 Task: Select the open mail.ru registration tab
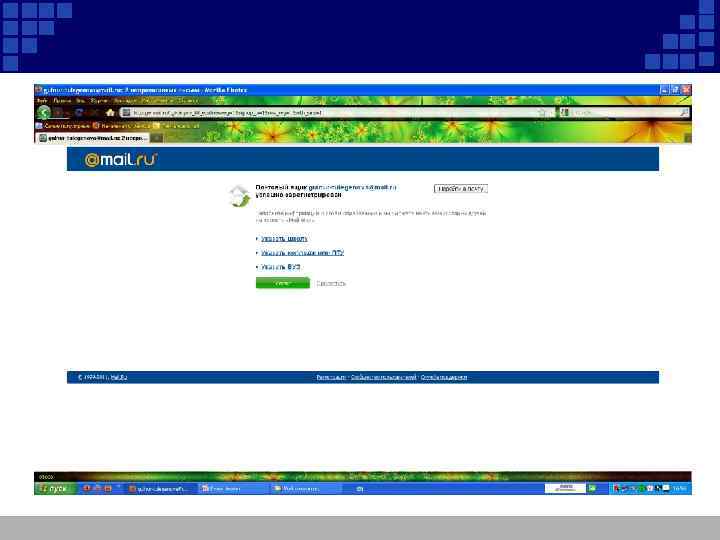[x=93, y=138]
